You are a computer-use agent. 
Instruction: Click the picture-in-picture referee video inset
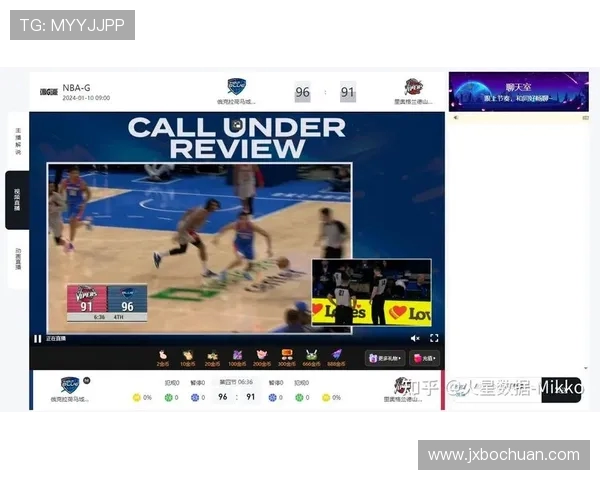pos(371,292)
